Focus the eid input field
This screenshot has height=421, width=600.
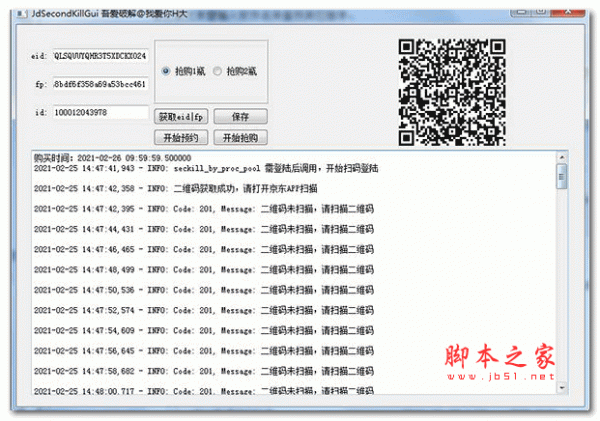(100, 56)
